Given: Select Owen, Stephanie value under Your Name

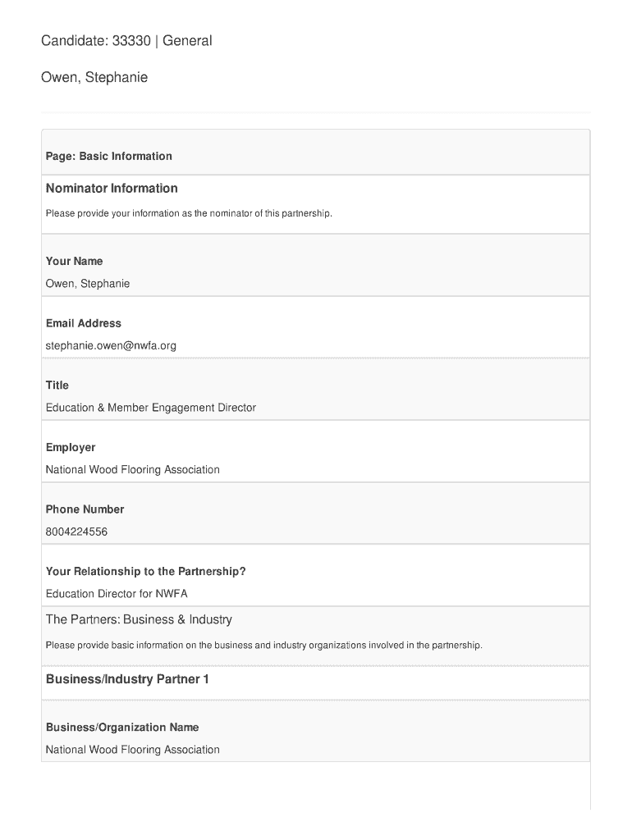Looking at the screenshot, I should [x=88, y=284].
